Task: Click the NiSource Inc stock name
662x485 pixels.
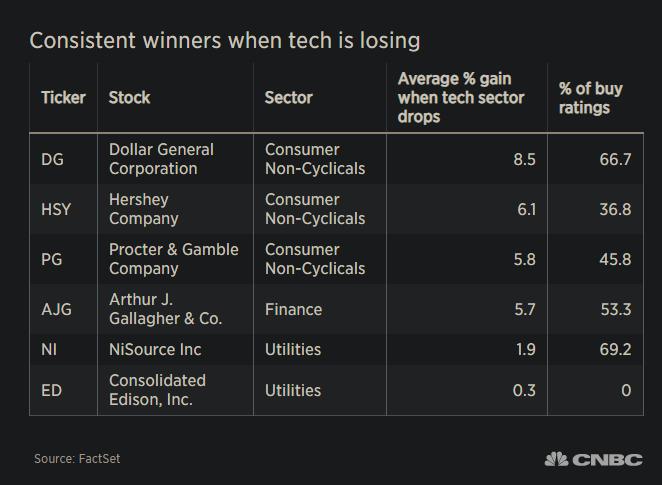Action: tap(155, 350)
